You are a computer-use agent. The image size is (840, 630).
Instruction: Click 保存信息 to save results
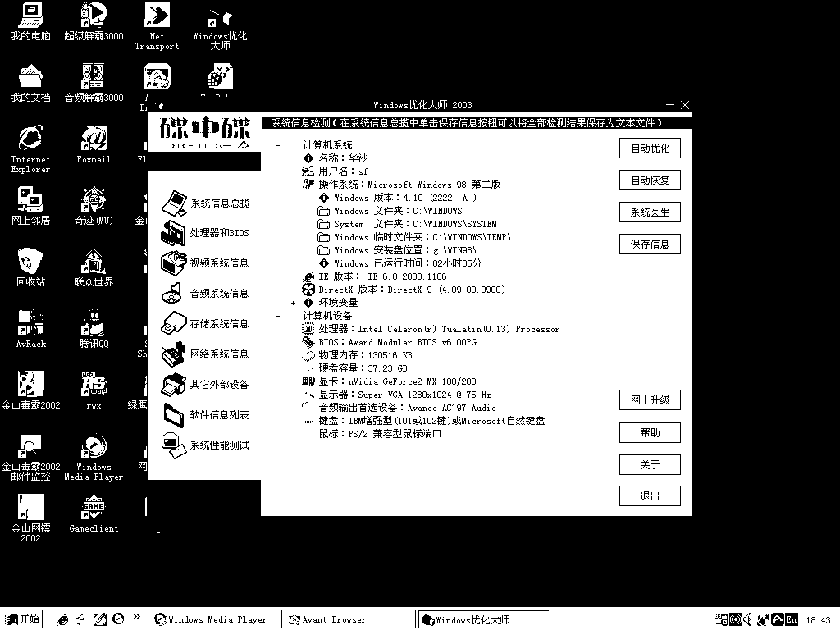[650, 244]
